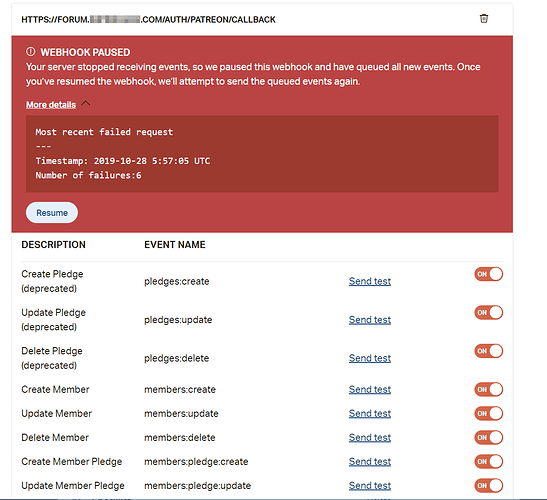Delete the webhook with the trash icon
The width and height of the screenshot is (547, 500).
[484, 18]
